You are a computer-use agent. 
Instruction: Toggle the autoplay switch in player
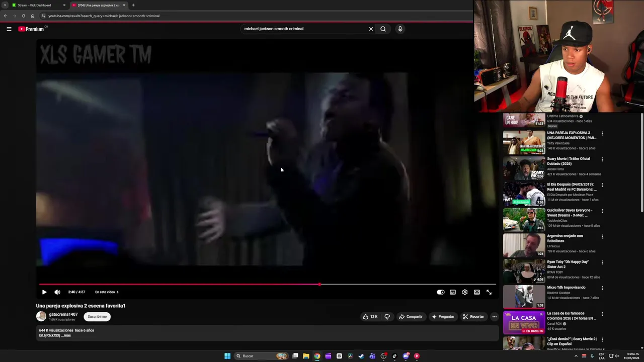pyautogui.click(x=440, y=292)
